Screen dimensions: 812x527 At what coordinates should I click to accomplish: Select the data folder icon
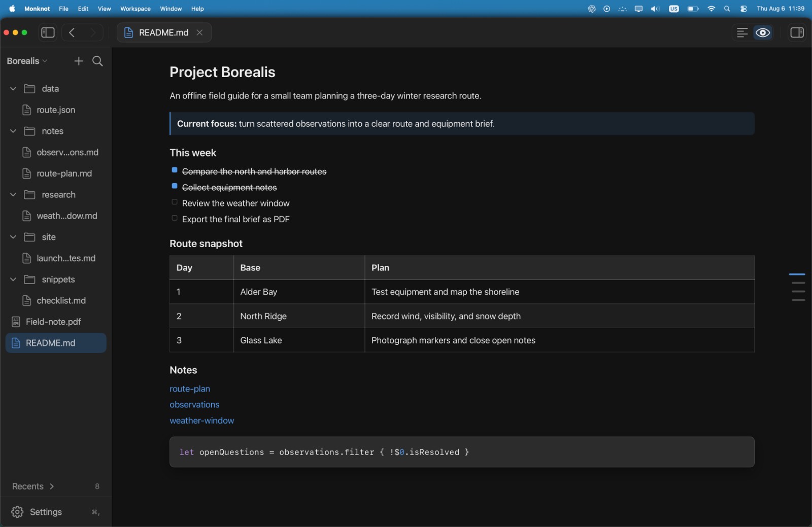point(29,88)
